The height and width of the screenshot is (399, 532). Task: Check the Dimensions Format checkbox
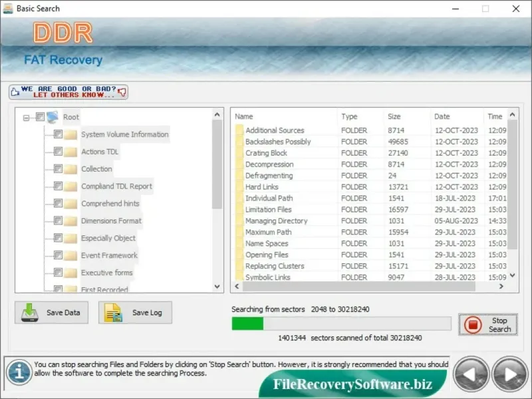(58, 221)
